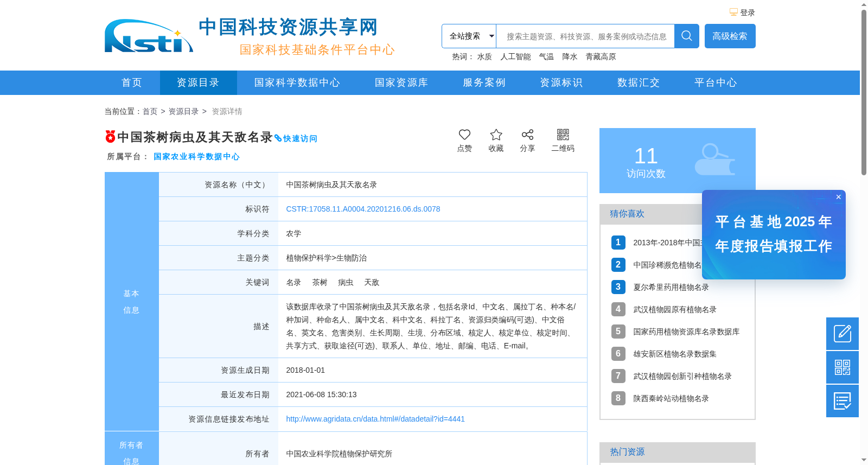This screenshot has width=868, height=465.
Task: Open recommendation 中国珍稀濒危植物名
Action: point(667,265)
